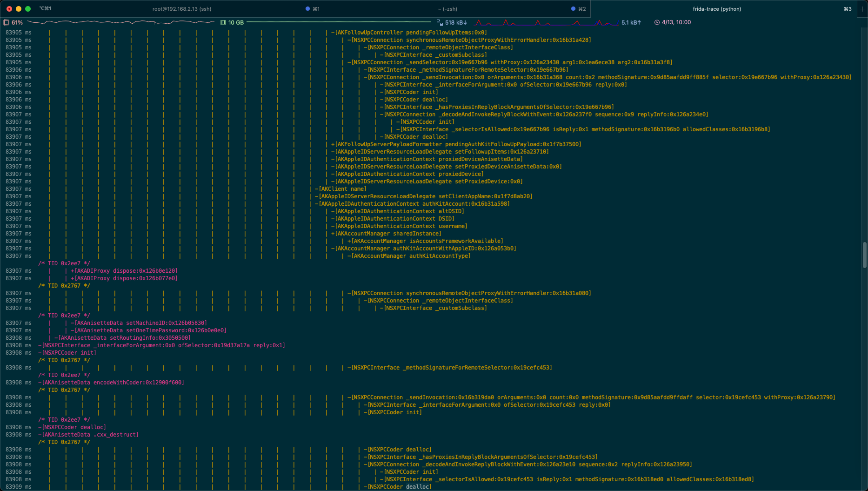This screenshot has width=868, height=491.
Task: Click AKADIProxy dispose:0x126b077e0 line
Action: 124,278
